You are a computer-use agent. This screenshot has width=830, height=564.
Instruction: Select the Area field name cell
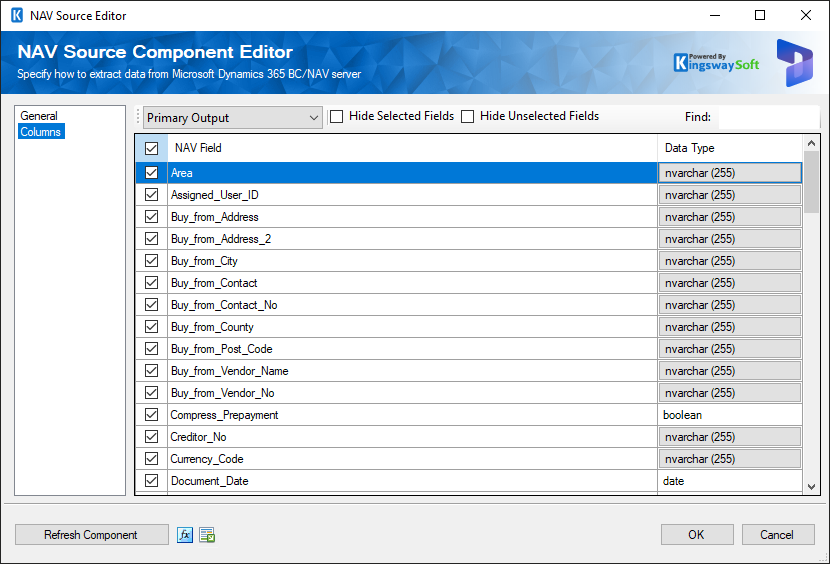tap(412, 173)
